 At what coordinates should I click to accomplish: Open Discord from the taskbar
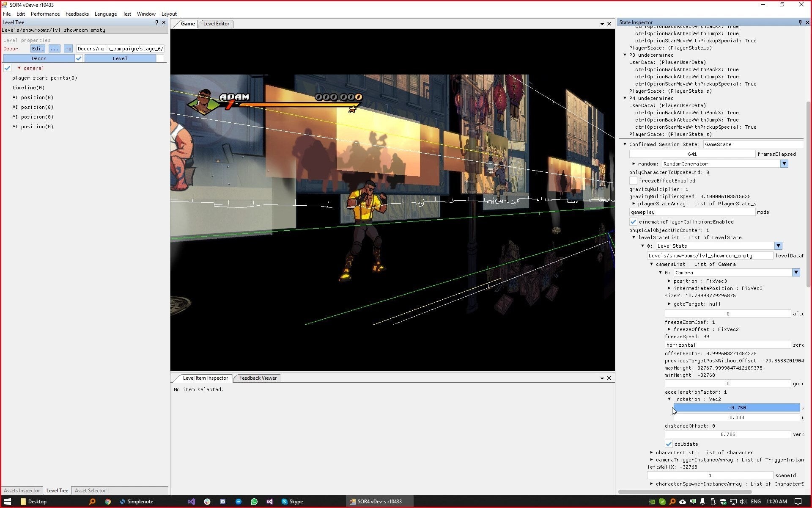click(x=223, y=502)
